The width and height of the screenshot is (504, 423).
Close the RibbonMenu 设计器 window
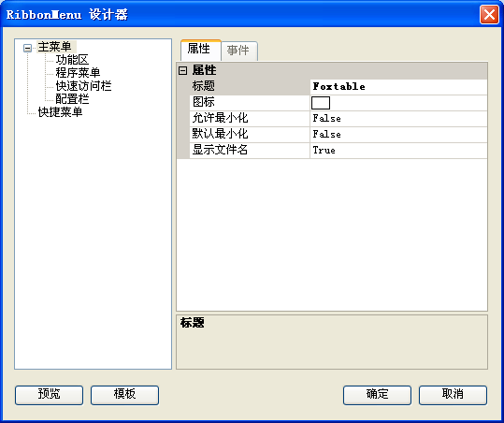pos(489,14)
